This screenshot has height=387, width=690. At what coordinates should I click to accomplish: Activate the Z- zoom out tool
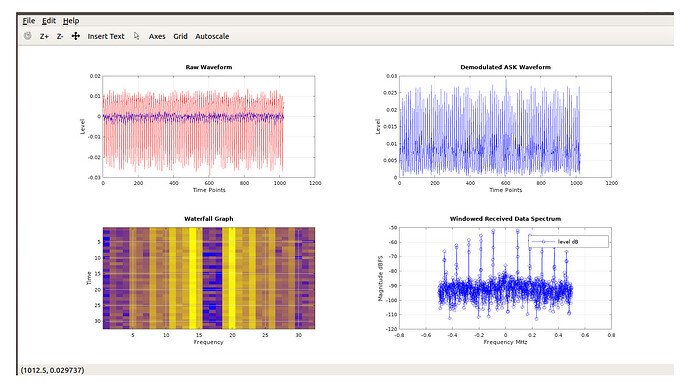[60, 37]
